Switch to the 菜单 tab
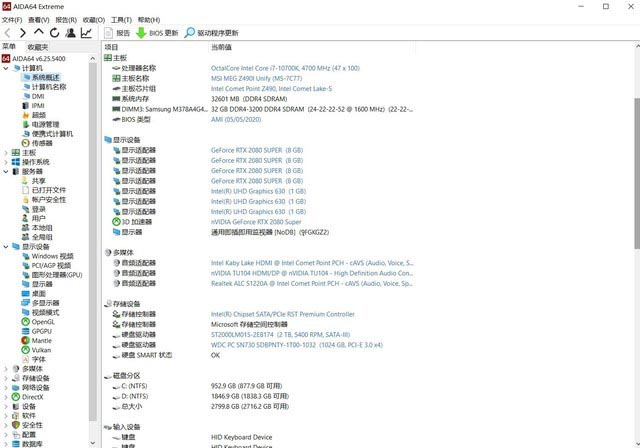The image size is (640, 448). [9, 47]
